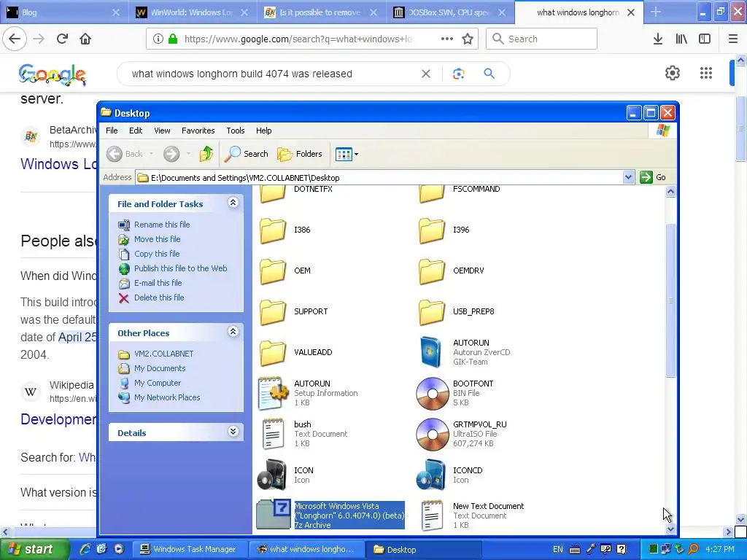
Task: Select the OEM folder icon
Action: pyautogui.click(x=273, y=271)
